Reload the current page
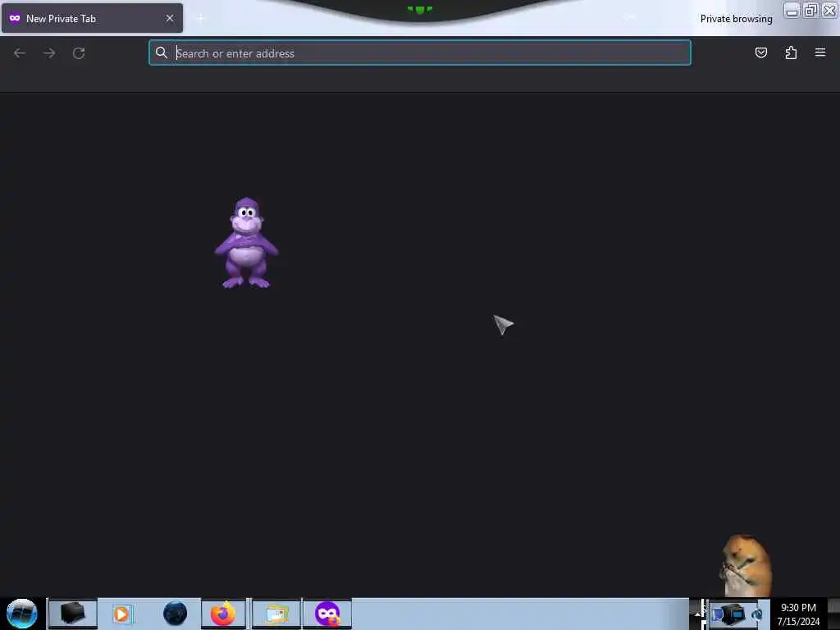Image resolution: width=840 pixels, height=630 pixels. 79,53
